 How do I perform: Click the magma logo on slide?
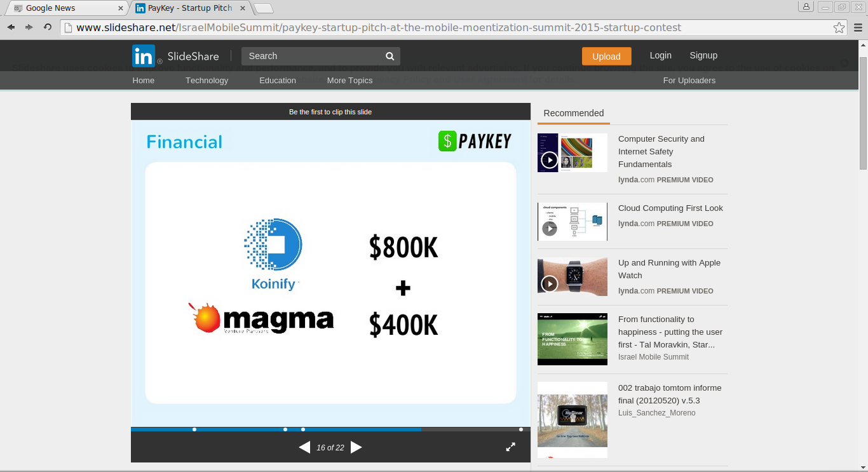coord(261,318)
